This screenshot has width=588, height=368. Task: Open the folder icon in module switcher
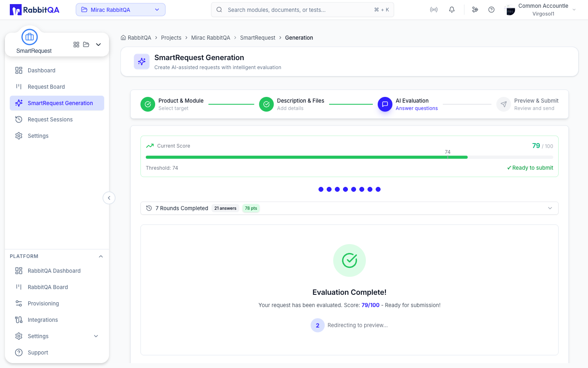coord(86,45)
